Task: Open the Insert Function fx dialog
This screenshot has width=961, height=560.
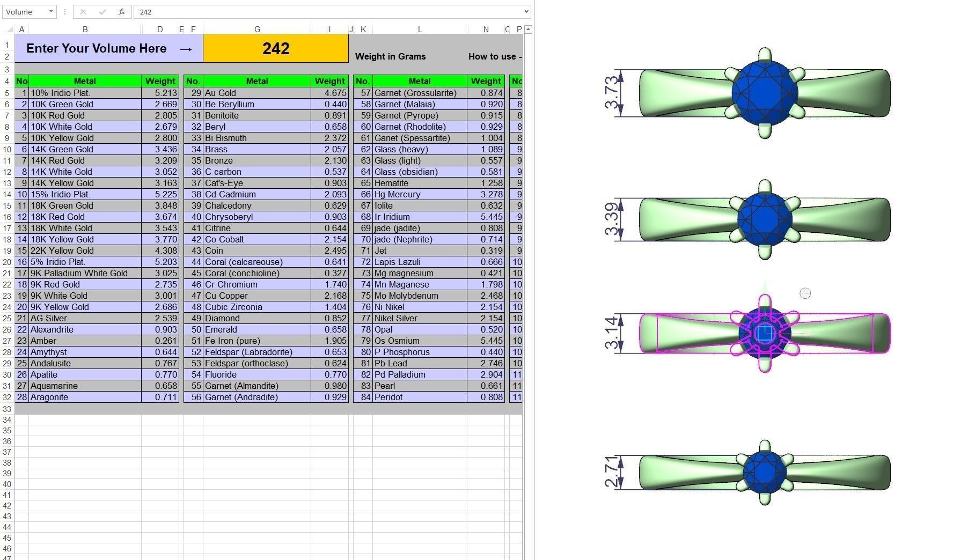Action: [x=122, y=12]
